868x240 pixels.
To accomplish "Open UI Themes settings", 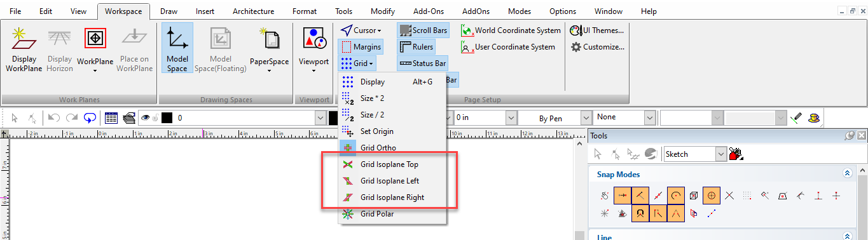I will (x=597, y=30).
